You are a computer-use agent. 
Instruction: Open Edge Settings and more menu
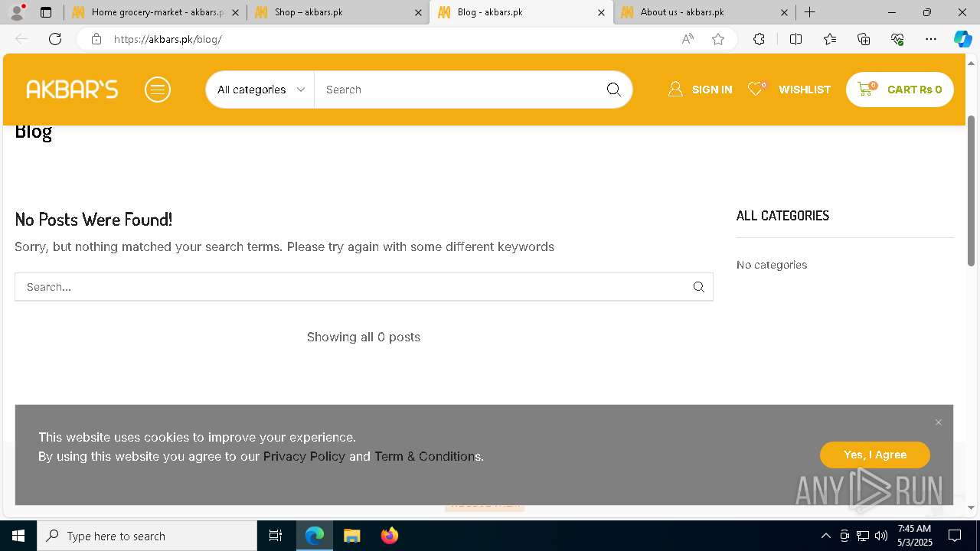coord(931,39)
